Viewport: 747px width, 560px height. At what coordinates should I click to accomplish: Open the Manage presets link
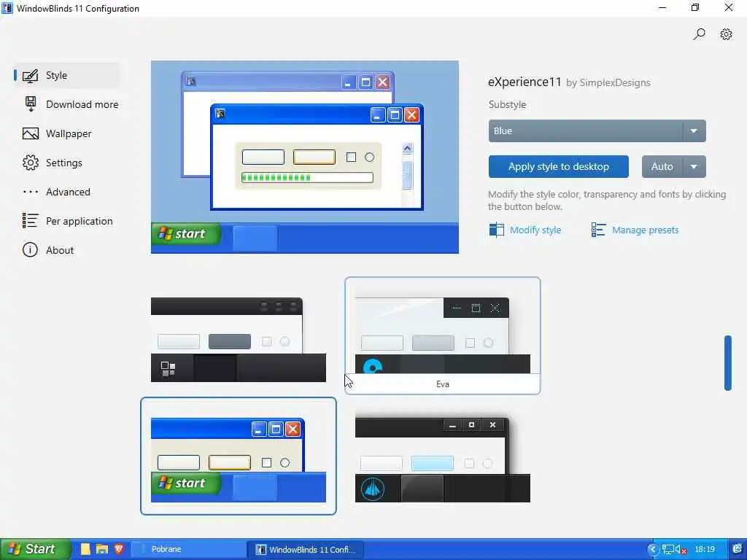(645, 230)
